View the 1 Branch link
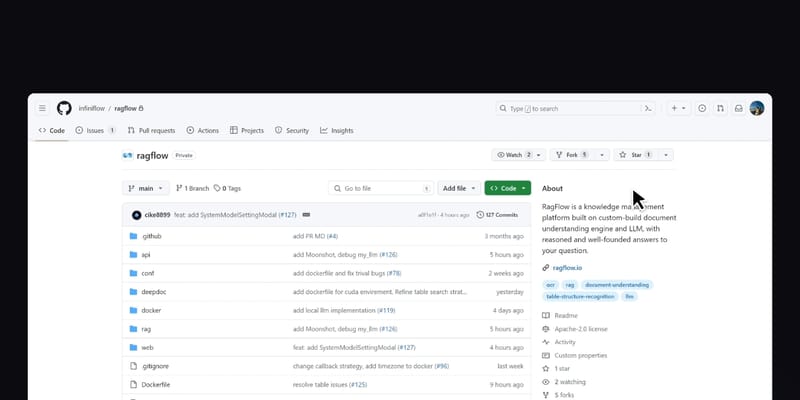800x400 pixels. pyautogui.click(x=192, y=188)
